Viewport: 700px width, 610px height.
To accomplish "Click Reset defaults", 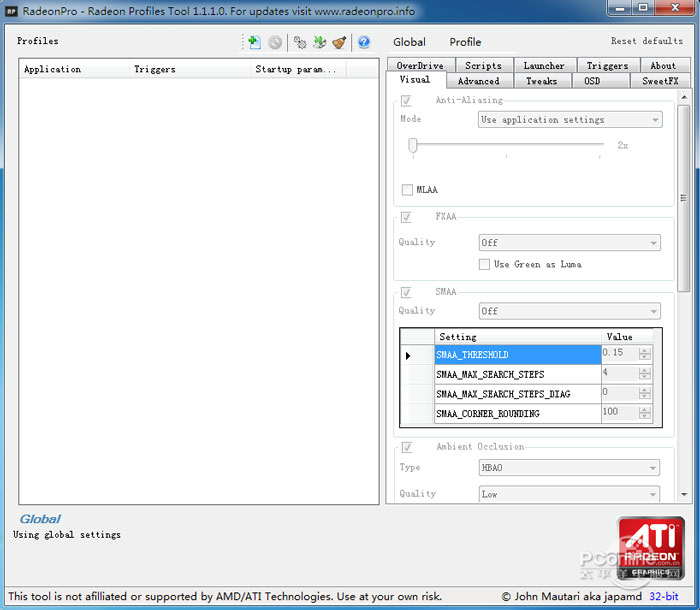I will pos(647,41).
